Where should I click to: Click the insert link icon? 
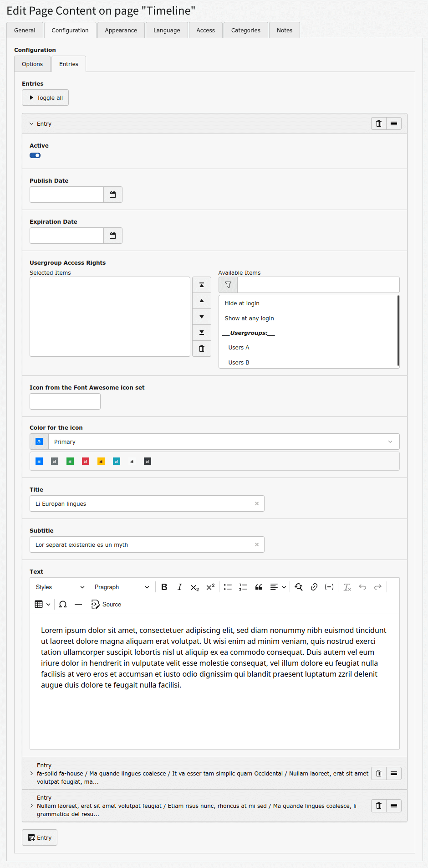pyautogui.click(x=314, y=587)
